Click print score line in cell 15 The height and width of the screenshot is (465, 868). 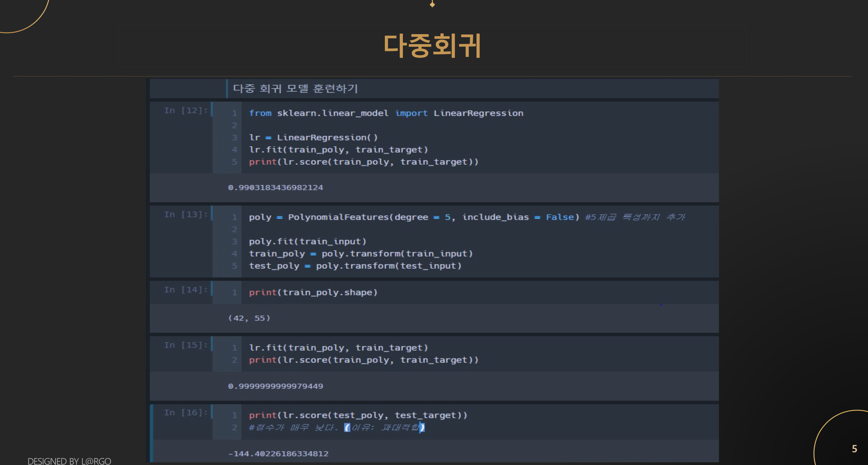[x=363, y=360]
